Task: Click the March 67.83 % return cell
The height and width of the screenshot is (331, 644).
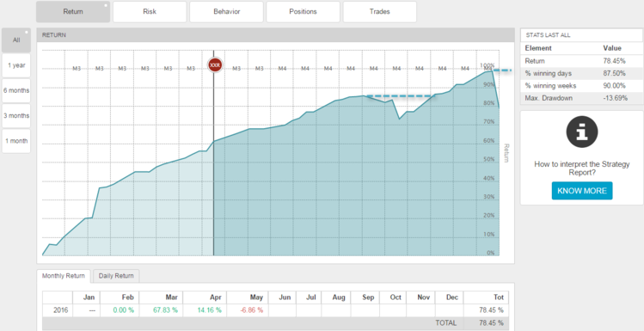Action: (161, 310)
